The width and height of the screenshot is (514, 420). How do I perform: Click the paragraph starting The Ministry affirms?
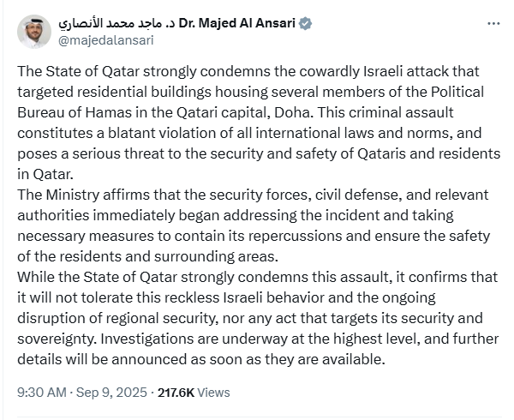254,225
